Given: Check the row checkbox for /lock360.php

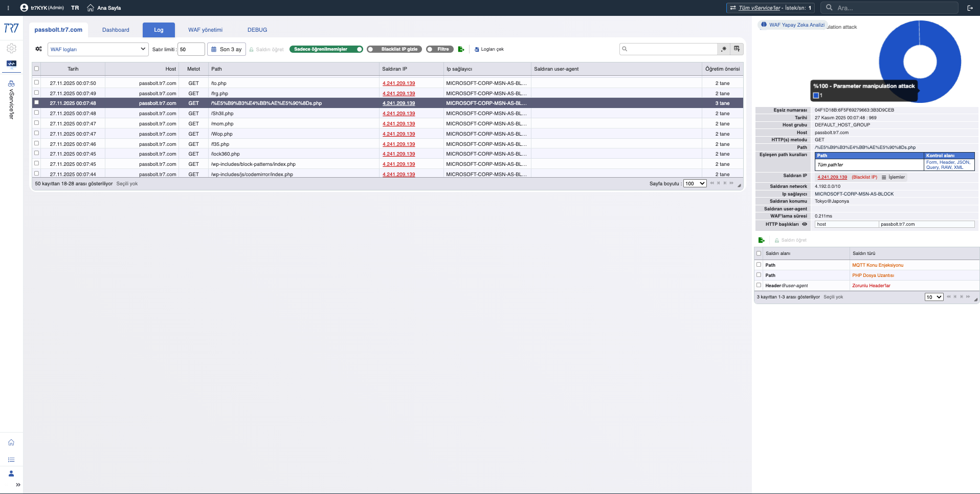Looking at the screenshot, I should (36, 153).
